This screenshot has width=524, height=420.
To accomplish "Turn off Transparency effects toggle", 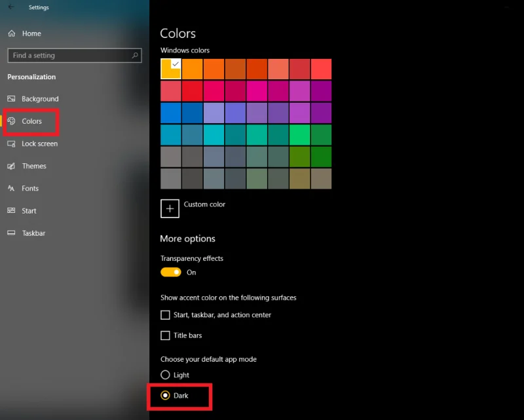I will [170, 272].
